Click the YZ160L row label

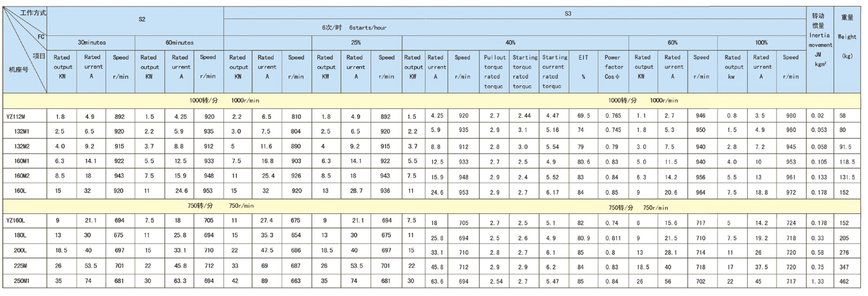pos(17,220)
